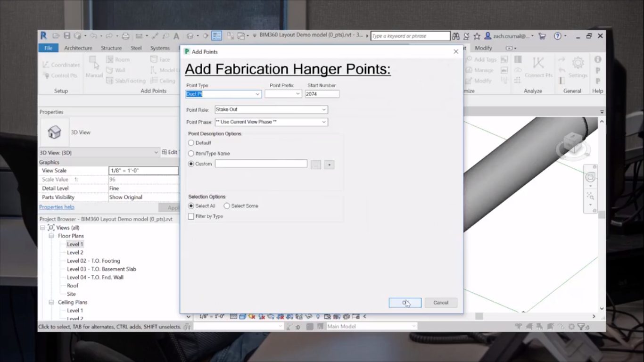Select the Text 'A' tool icon
The image size is (644, 362).
coord(176,36)
